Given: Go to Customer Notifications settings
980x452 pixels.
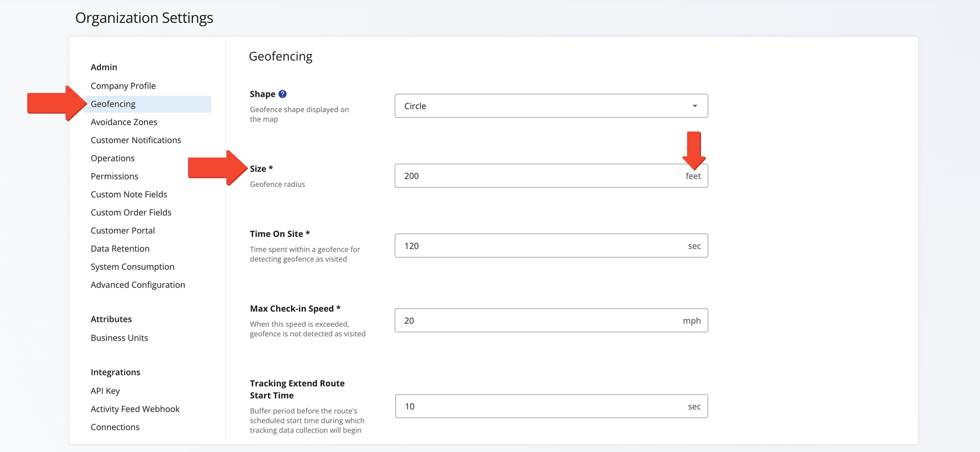Looking at the screenshot, I should (136, 140).
